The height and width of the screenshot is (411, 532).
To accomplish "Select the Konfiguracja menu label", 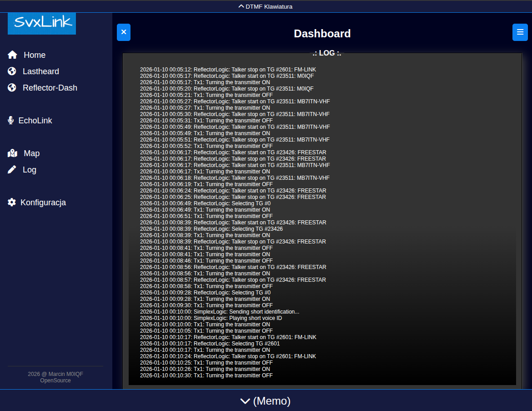I will point(43,203).
